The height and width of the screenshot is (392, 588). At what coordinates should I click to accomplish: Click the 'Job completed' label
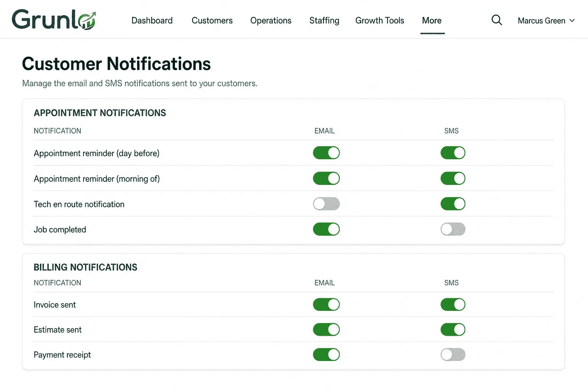(x=60, y=230)
